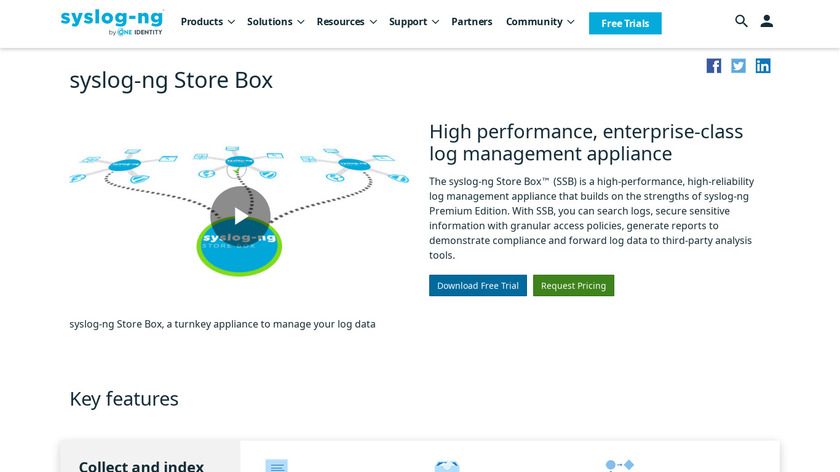The image size is (840, 472).
Task: Open the Community dropdown menu
Action: tap(540, 22)
